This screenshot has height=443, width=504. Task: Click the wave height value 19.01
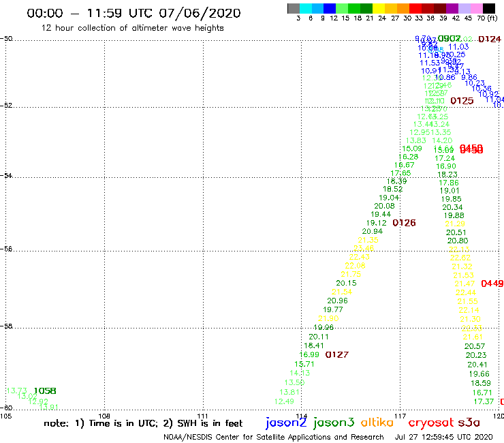[450, 191]
